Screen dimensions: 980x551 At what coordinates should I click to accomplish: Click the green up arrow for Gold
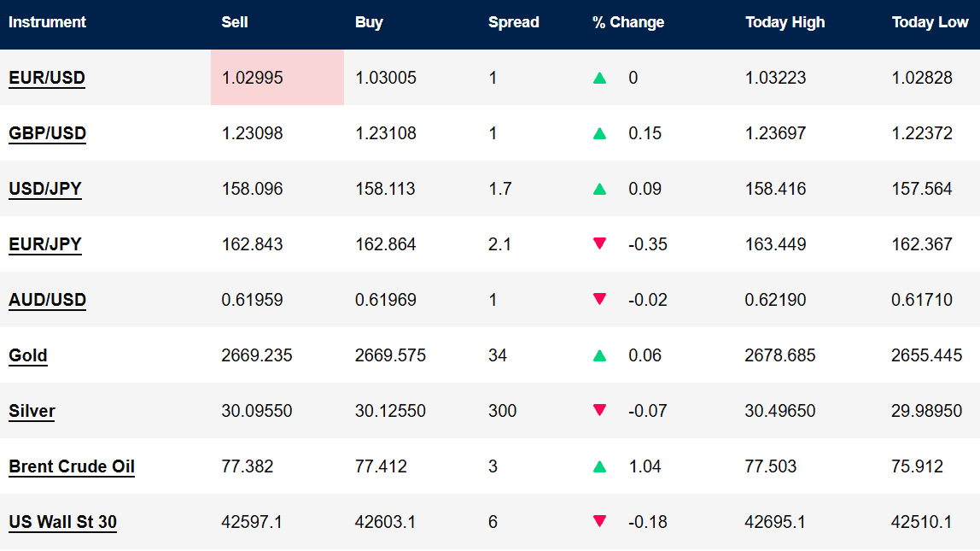tap(599, 355)
